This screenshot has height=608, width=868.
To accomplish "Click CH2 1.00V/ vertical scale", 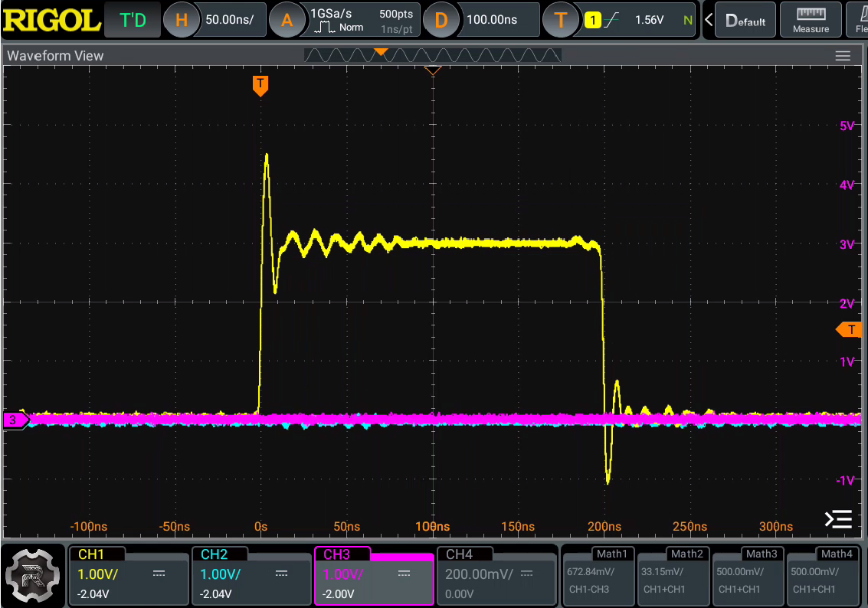I will pos(221,574).
